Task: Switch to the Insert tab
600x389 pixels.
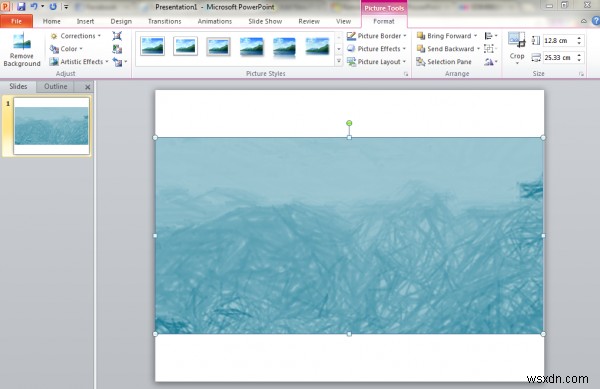Action: [85, 21]
